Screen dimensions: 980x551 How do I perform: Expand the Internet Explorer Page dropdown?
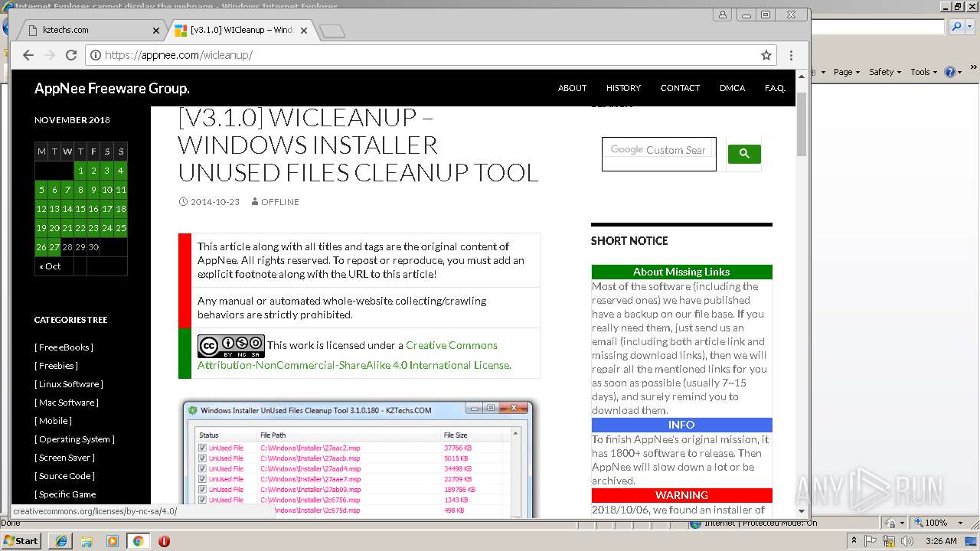pyautogui.click(x=847, y=72)
